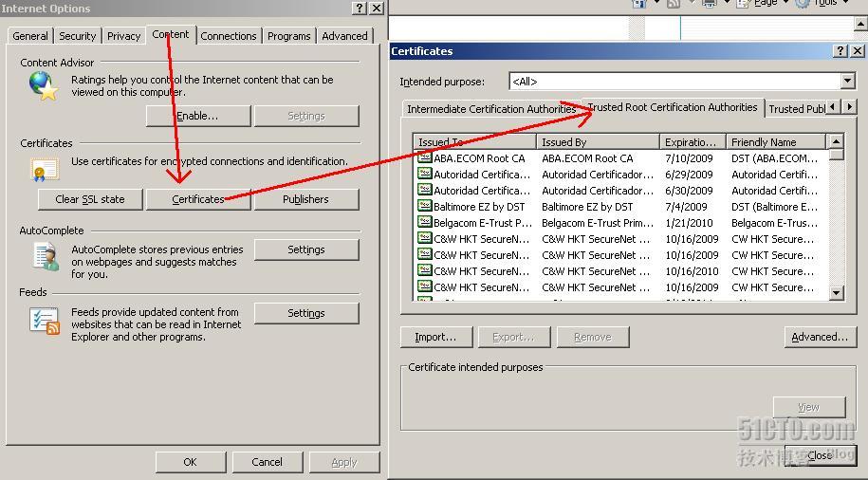Click the certificate list scroll-down arrow
Image resolution: width=868 pixels, height=480 pixels.
[836, 292]
